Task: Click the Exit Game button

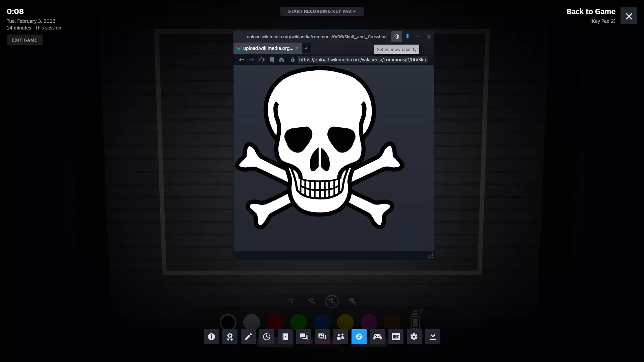Action: click(x=24, y=40)
